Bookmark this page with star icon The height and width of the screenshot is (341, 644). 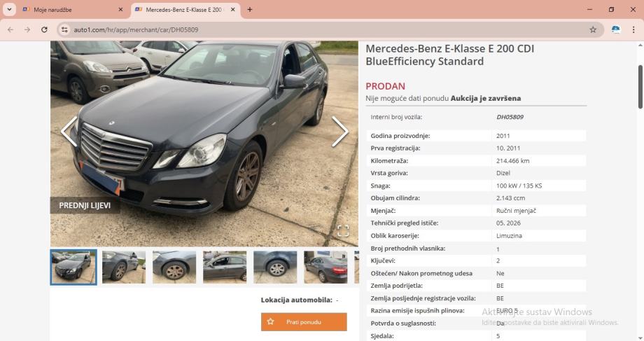click(593, 29)
